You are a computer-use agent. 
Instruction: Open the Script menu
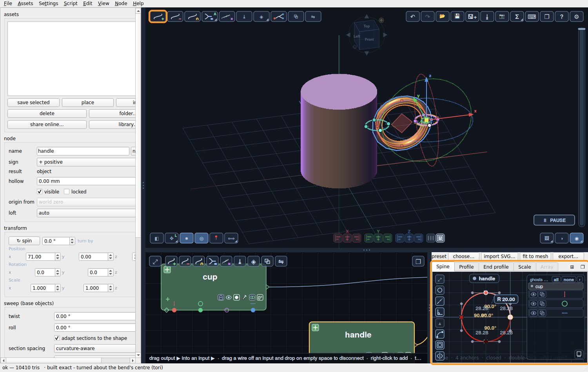71,3
